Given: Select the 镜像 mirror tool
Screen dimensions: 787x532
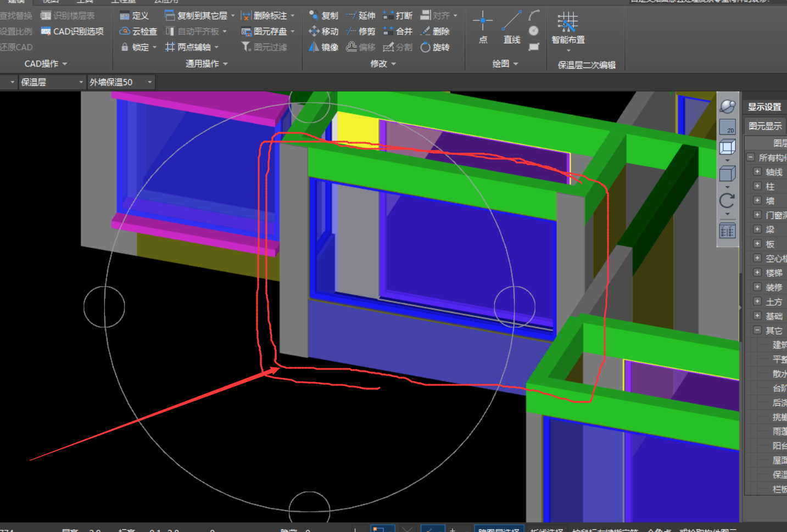Looking at the screenshot, I should [324, 47].
